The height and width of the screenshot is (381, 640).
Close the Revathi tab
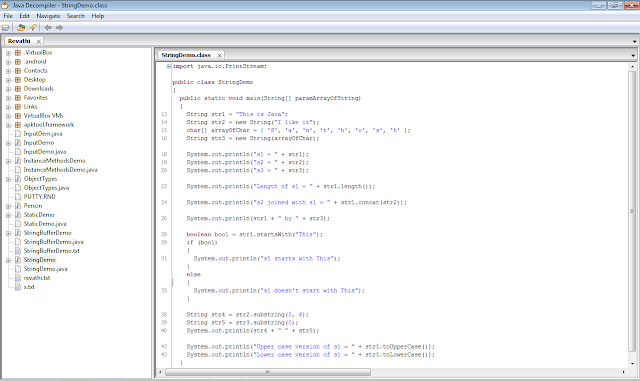(38, 41)
